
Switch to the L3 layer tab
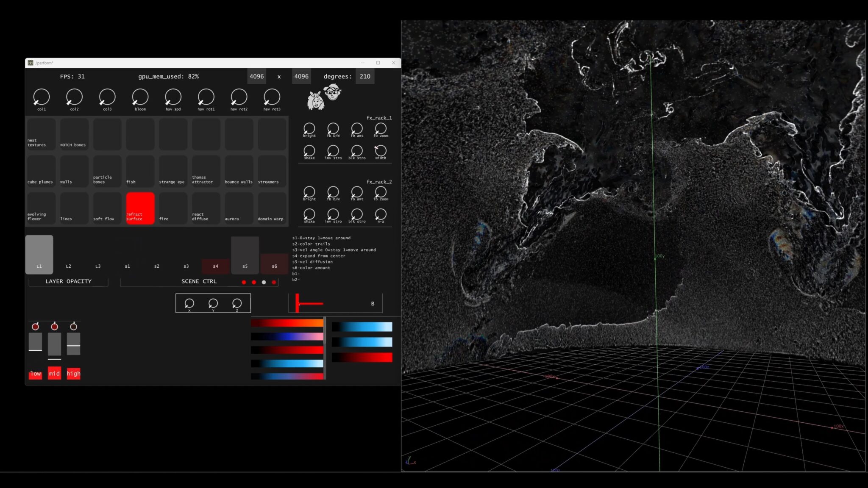97,266
